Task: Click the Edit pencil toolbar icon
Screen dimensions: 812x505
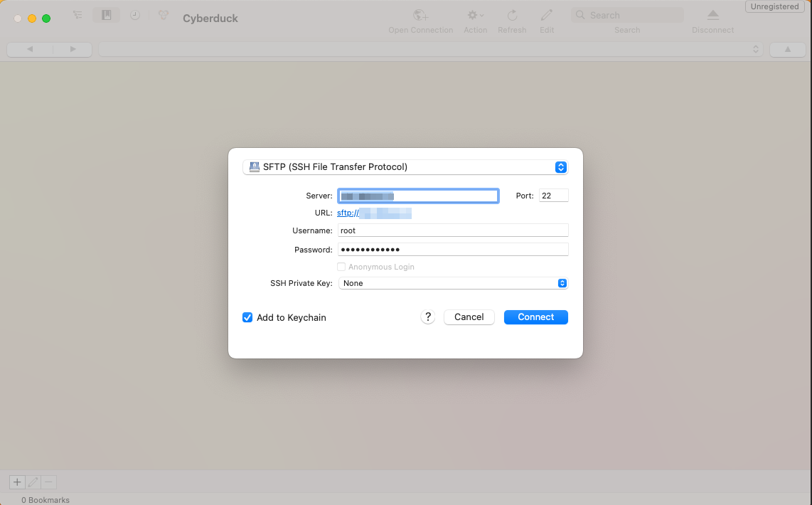Action: 546,15
